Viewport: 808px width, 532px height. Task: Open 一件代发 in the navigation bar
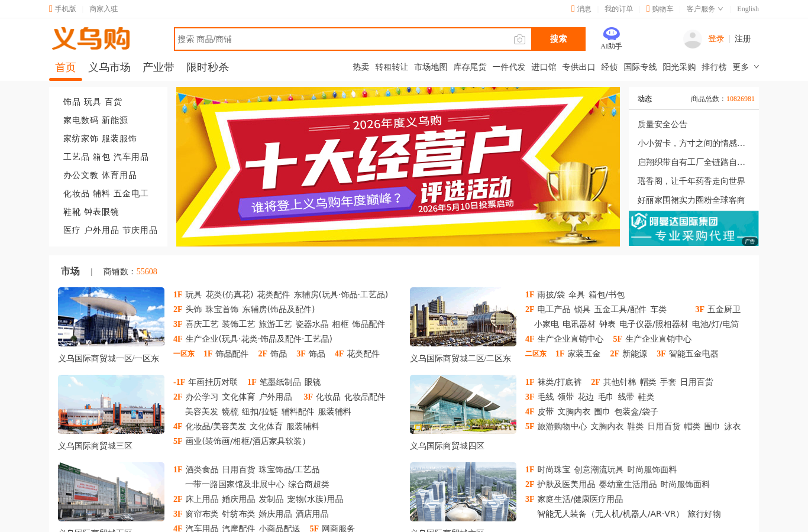[509, 67]
